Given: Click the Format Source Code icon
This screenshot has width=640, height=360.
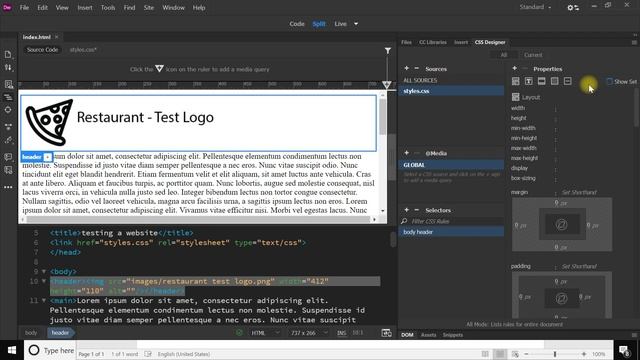Looking at the screenshot, I should tap(8, 97).
